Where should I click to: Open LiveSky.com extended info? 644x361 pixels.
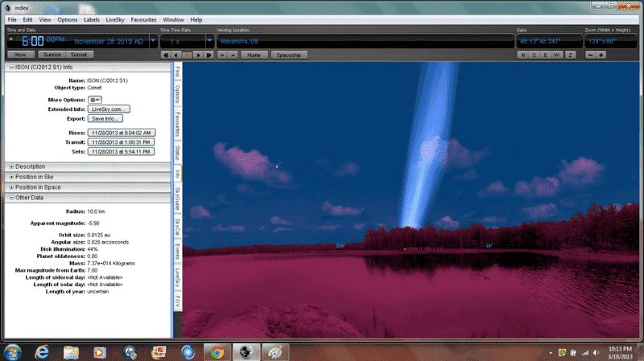(x=109, y=109)
